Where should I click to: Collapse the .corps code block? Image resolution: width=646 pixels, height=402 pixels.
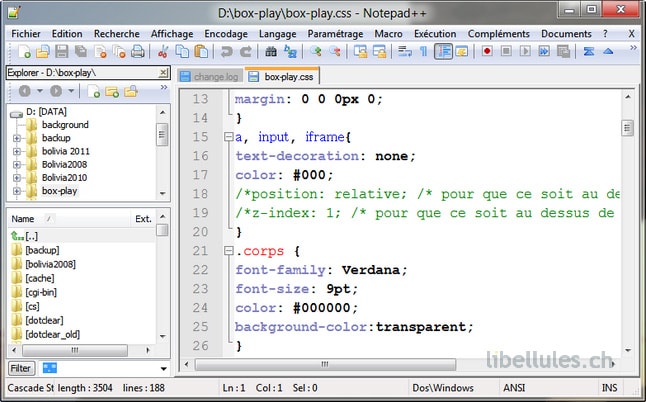coord(228,250)
